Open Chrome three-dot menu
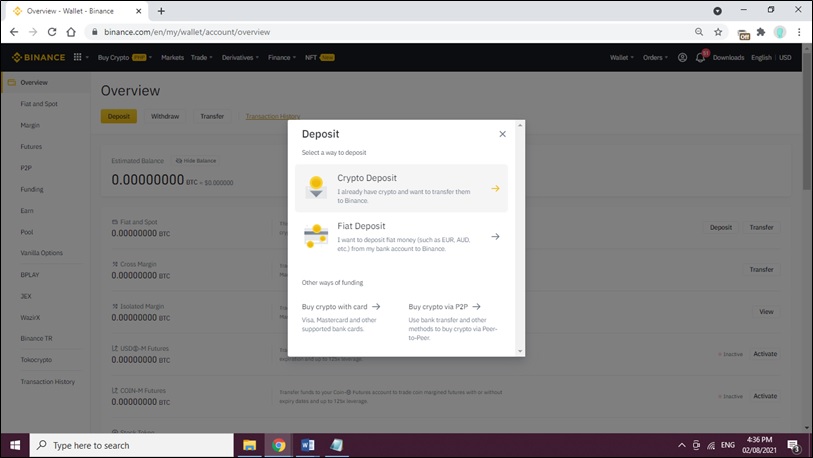The height and width of the screenshot is (458, 813). tap(799, 32)
